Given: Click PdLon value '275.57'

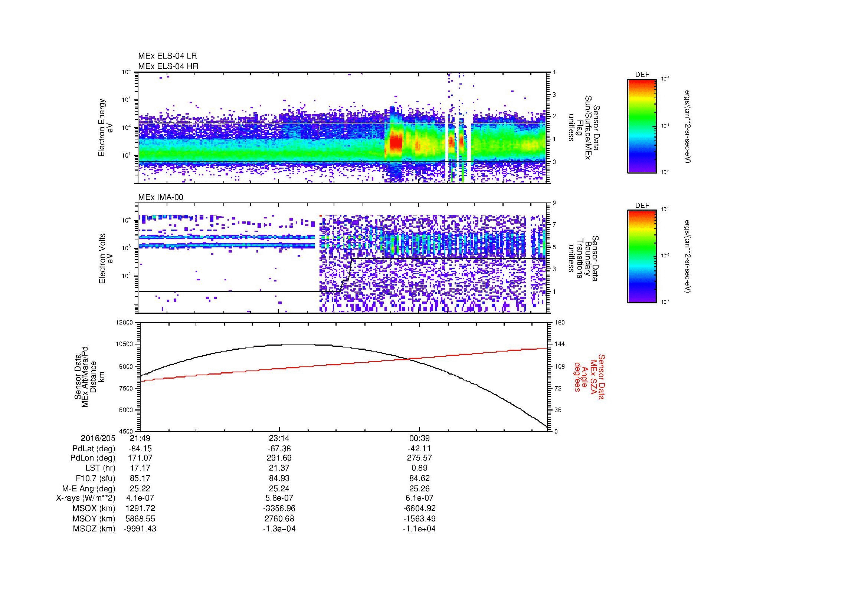Looking at the screenshot, I should [419, 458].
